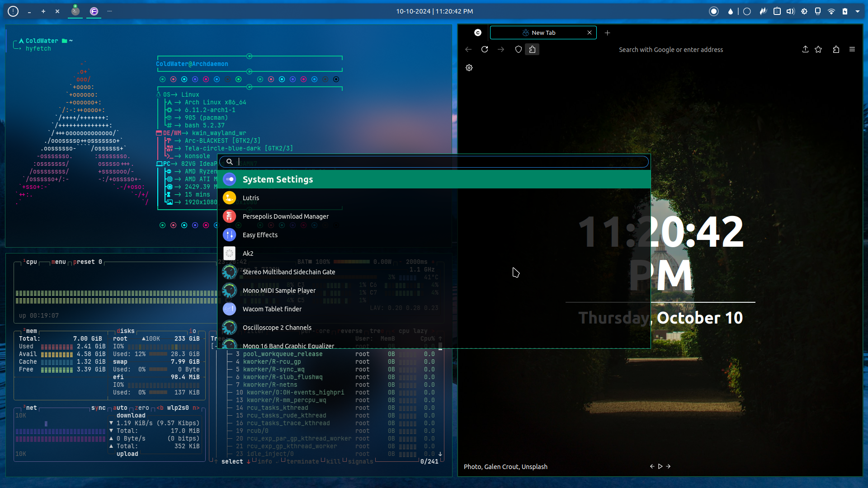Expand hidden system tray icons arrow

(858, 11)
